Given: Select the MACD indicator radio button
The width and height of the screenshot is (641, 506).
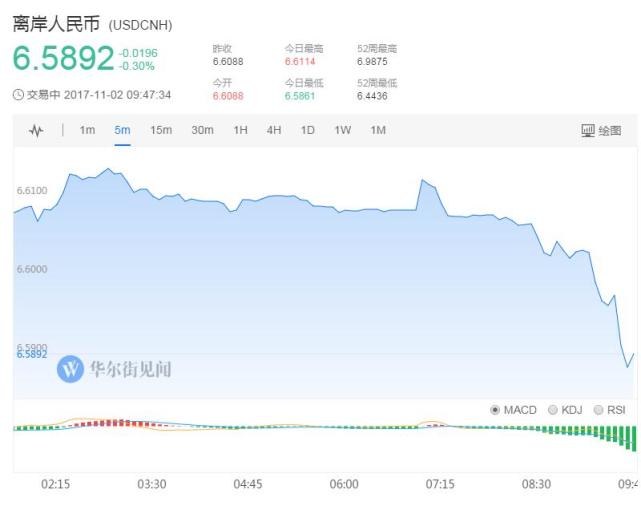Looking at the screenshot, I should pos(495,410).
